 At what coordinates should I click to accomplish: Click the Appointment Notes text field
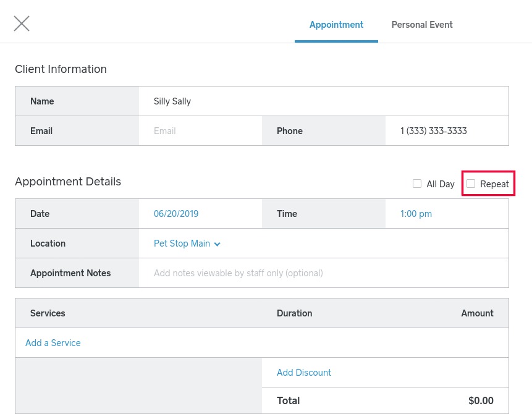click(323, 273)
